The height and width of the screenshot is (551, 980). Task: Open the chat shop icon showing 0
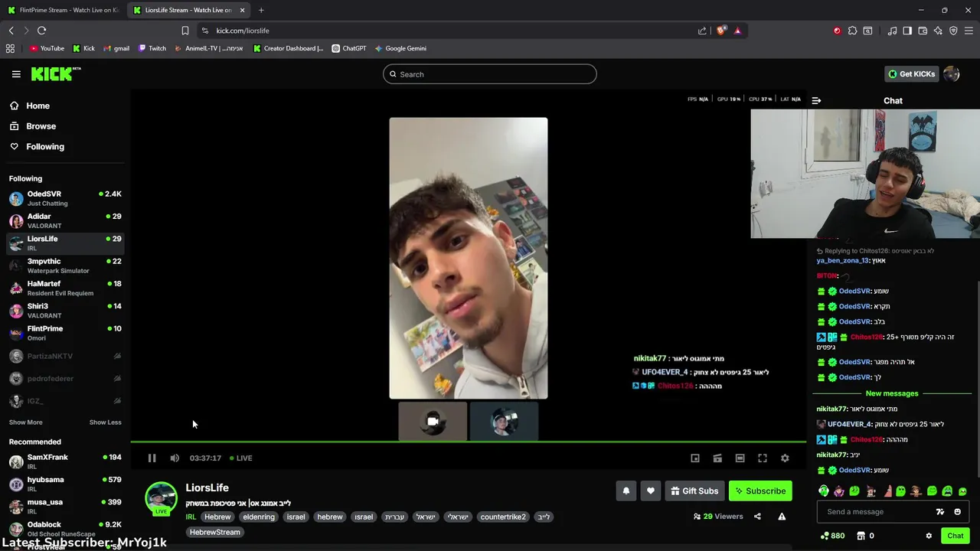[x=865, y=536]
